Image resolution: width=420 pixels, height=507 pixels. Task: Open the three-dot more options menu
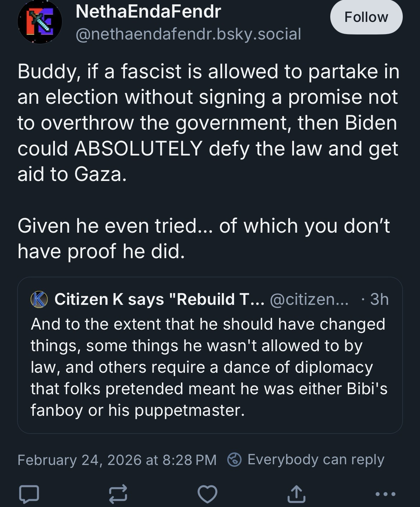tap(386, 494)
